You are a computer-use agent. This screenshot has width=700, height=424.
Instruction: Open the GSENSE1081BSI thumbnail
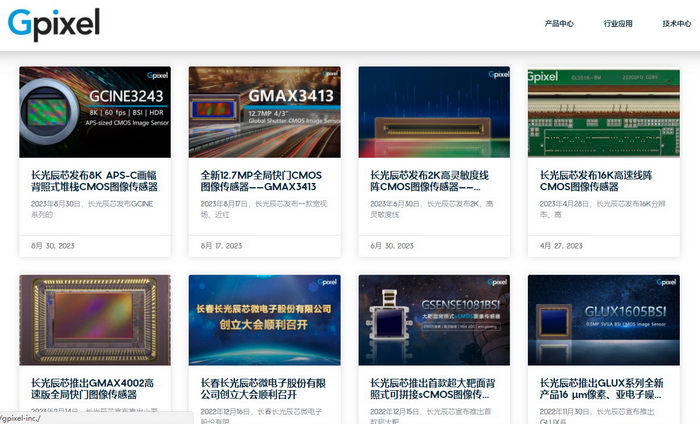(434, 320)
